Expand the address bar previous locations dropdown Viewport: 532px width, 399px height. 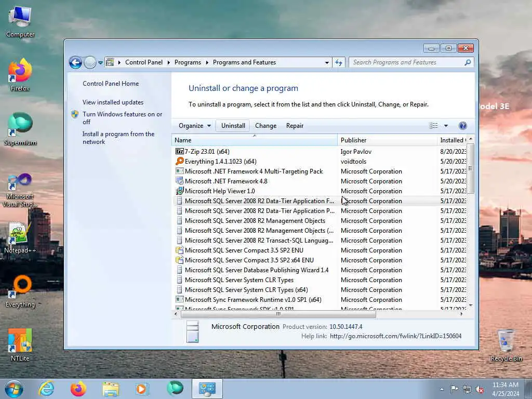[327, 63]
